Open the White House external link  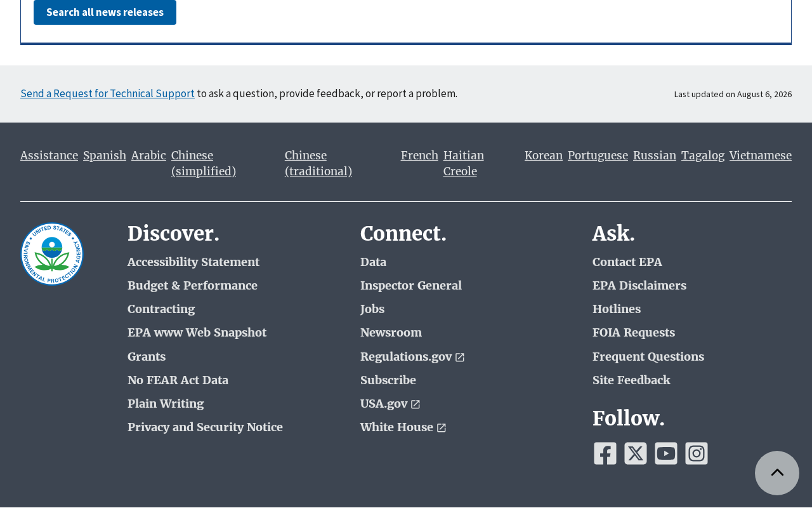pos(403,427)
